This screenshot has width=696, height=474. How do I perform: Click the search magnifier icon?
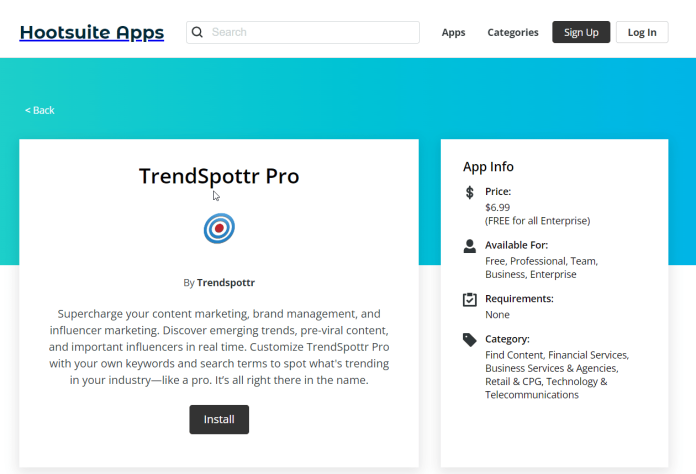(198, 32)
